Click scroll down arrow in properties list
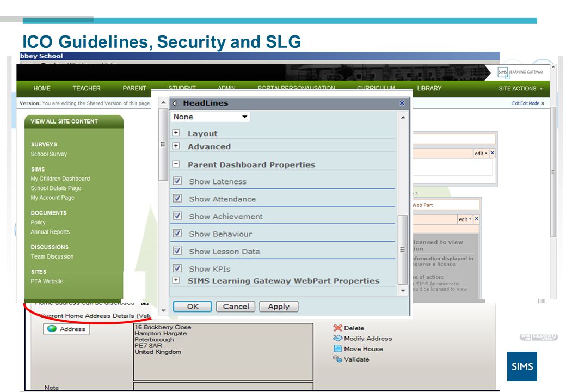The height and width of the screenshot is (392, 566). [403, 290]
